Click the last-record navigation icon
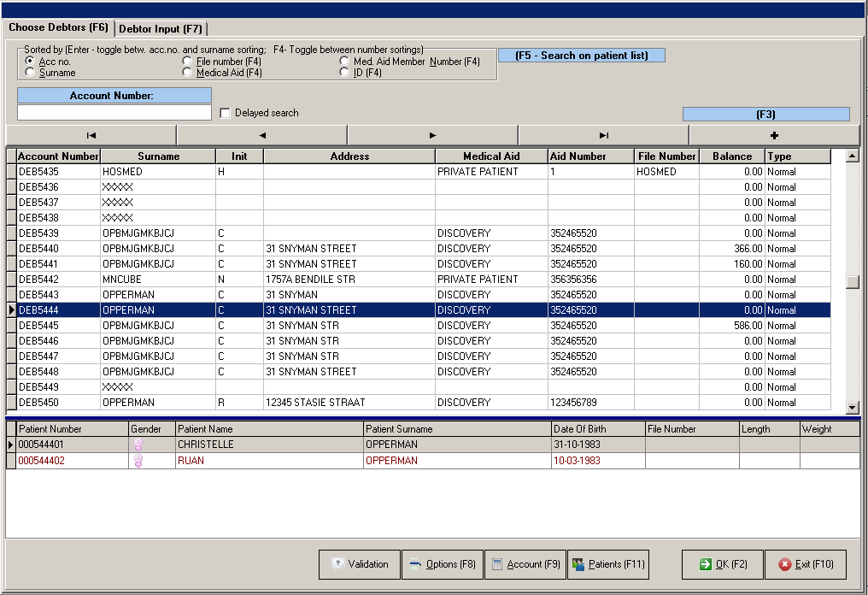868x595 pixels. (602, 134)
